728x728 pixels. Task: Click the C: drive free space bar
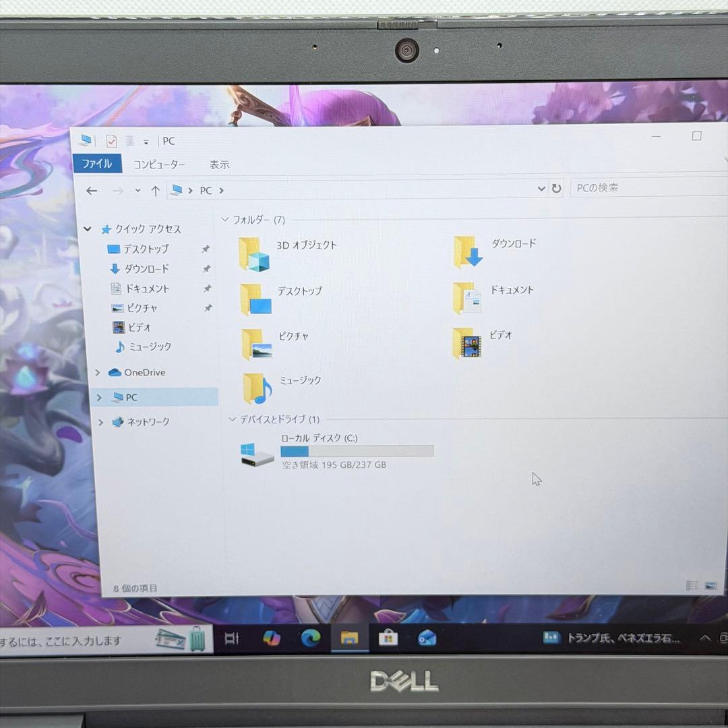[x=357, y=451]
